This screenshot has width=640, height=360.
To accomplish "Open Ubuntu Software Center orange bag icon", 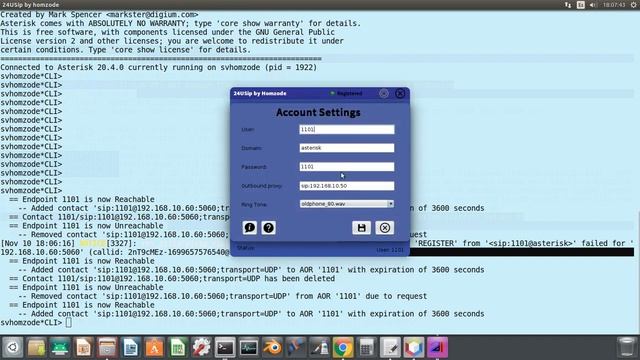I will 155,348.
